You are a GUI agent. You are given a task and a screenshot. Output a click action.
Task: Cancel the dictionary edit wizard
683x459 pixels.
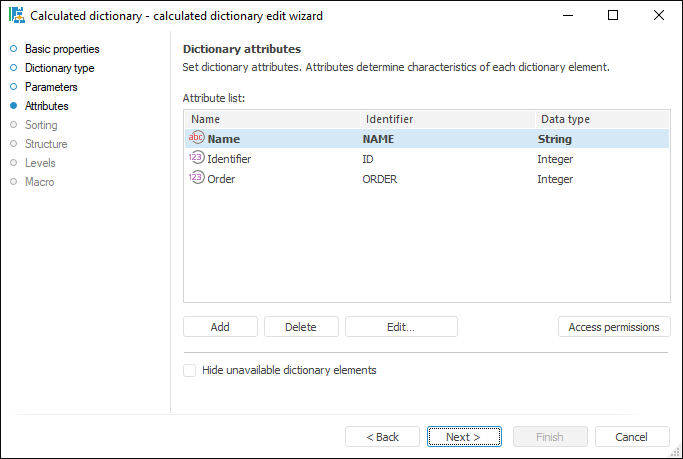pyautogui.click(x=632, y=437)
